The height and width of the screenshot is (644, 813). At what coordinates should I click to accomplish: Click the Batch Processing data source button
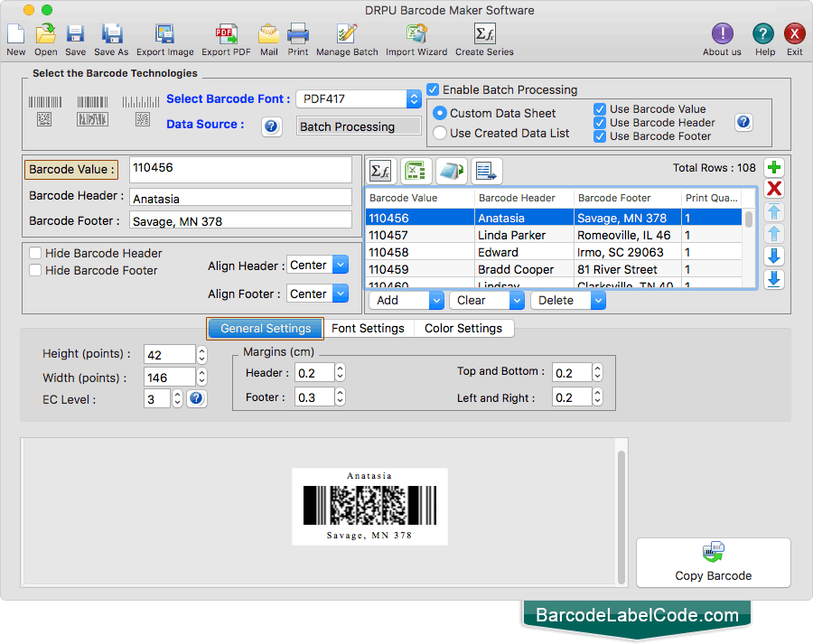(359, 126)
